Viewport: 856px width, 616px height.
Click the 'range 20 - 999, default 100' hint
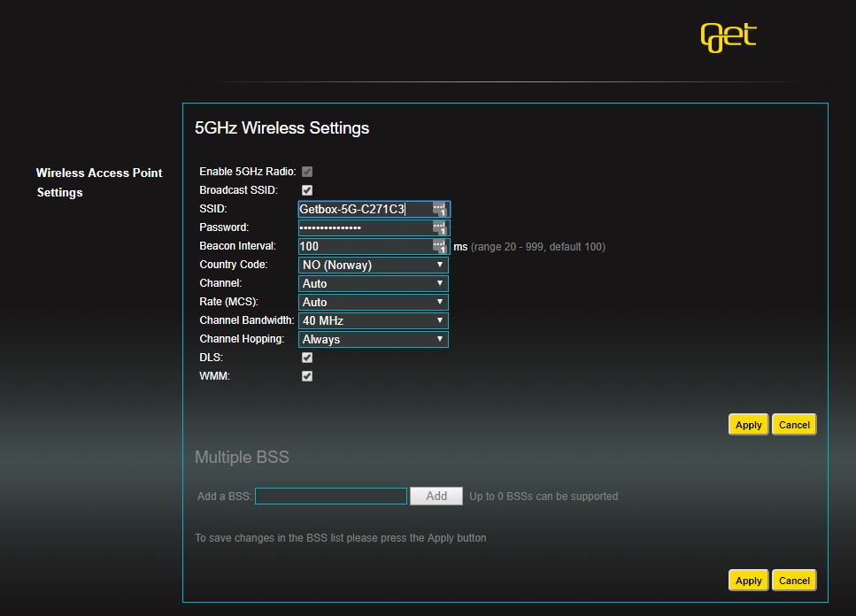(x=538, y=247)
